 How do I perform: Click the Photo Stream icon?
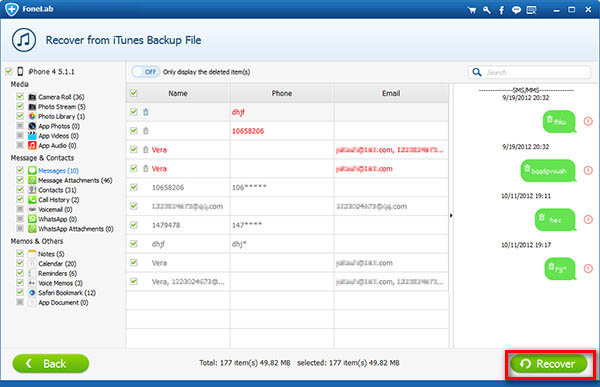(32, 107)
